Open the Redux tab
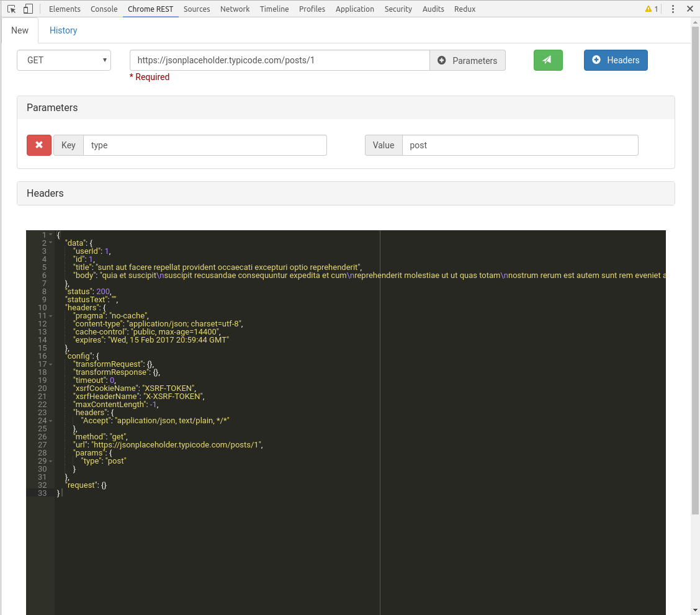Screen dimensions: 700x615 pos(465,9)
